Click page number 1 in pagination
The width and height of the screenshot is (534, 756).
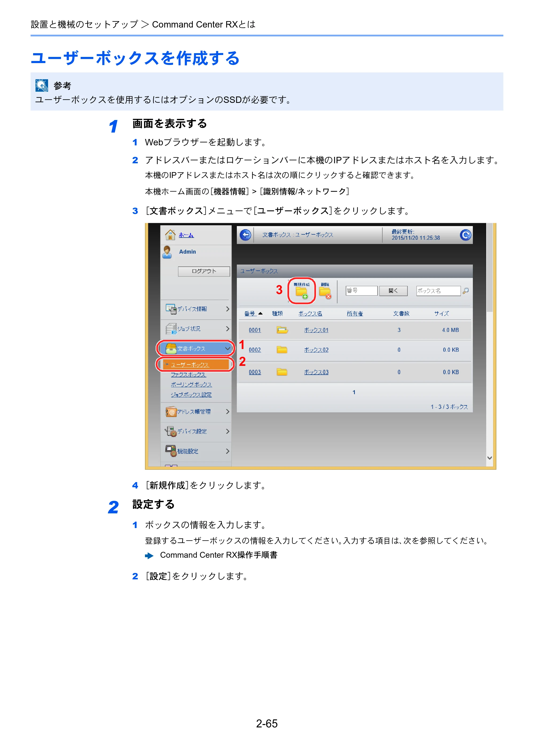(x=354, y=392)
